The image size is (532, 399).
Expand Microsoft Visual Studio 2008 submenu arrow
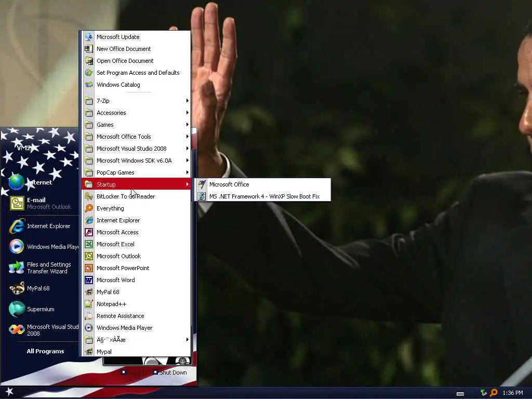pyautogui.click(x=187, y=148)
